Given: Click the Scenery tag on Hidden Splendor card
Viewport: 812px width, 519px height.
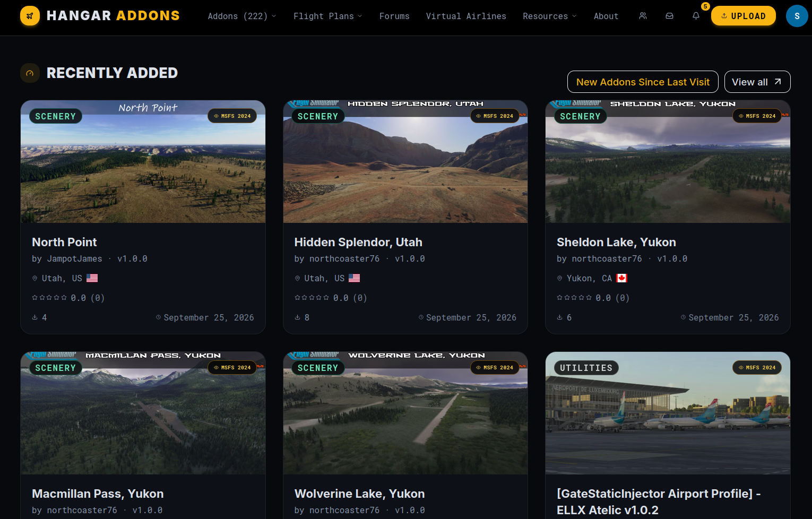Looking at the screenshot, I should (318, 116).
